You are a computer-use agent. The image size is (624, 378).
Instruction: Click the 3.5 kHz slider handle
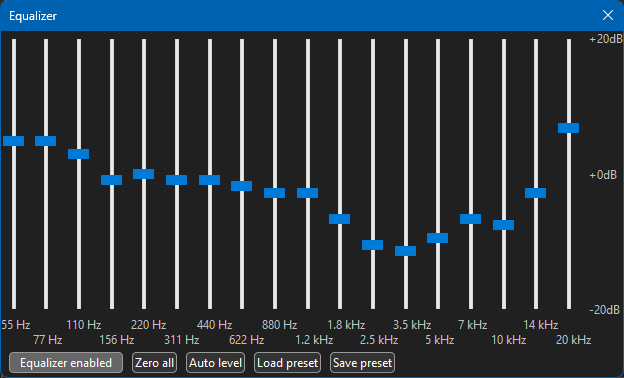point(406,251)
